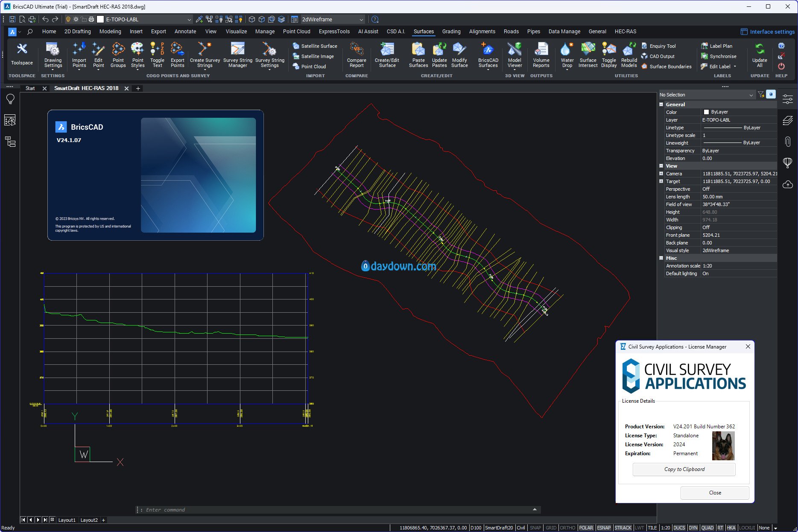Select the Edit Point tool
This screenshot has width=798, height=532.
tap(98, 55)
